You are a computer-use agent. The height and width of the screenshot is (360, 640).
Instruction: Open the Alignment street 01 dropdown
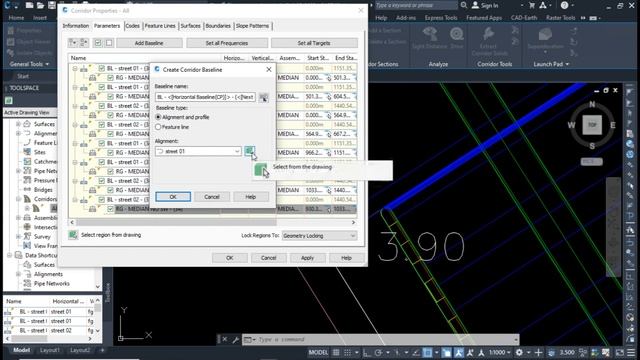coord(198,151)
